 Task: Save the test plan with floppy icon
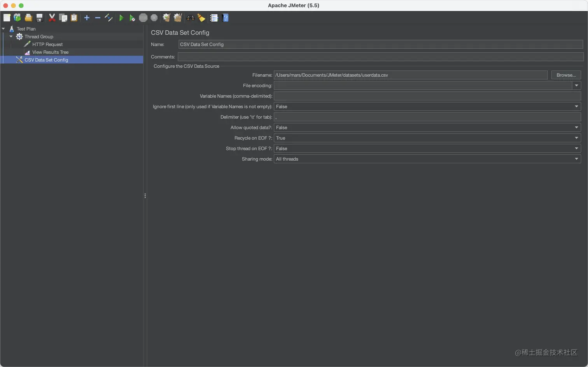[x=39, y=17]
